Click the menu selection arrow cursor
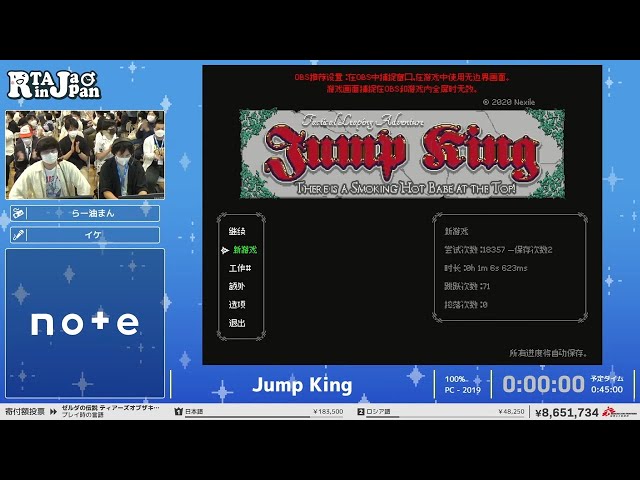 225,250
